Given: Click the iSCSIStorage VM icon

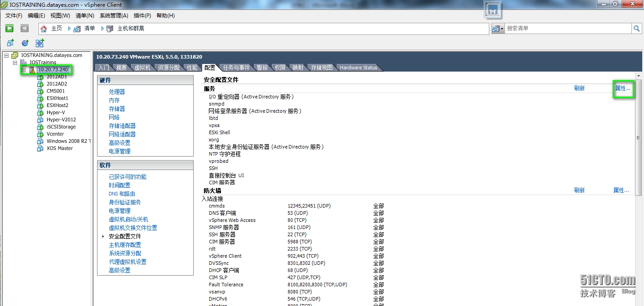Looking at the screenshot, I should pyautogui.click(x=41, y=127).
